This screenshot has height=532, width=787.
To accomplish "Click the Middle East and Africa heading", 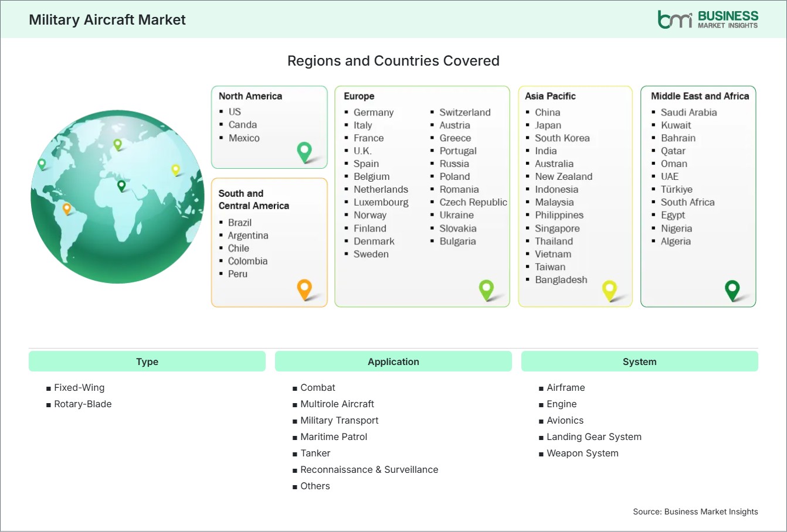I will [x=700, y=96].
